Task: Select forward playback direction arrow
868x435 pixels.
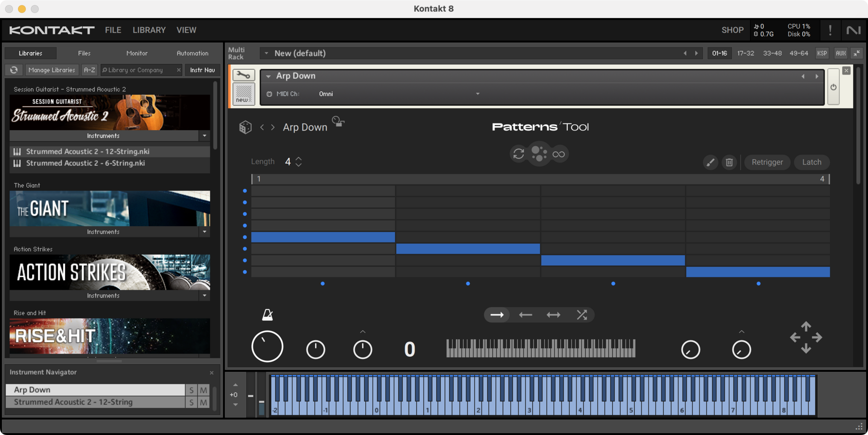Action: click(497, 315)
